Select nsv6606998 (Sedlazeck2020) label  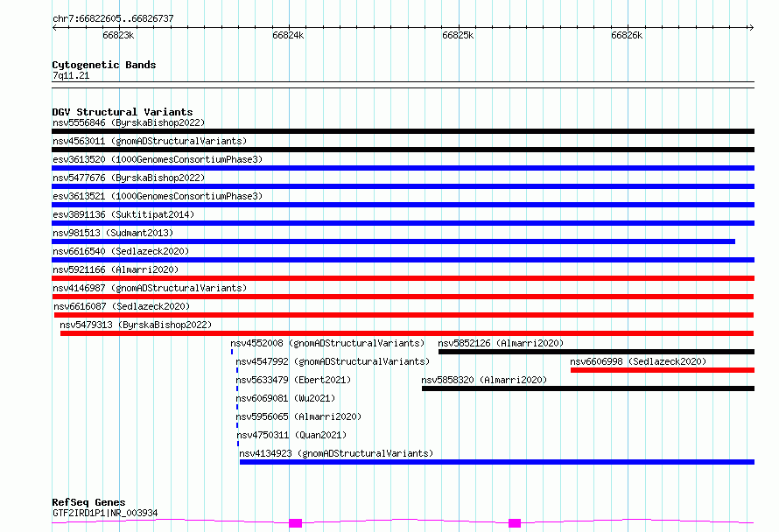(x=638, y=361)
